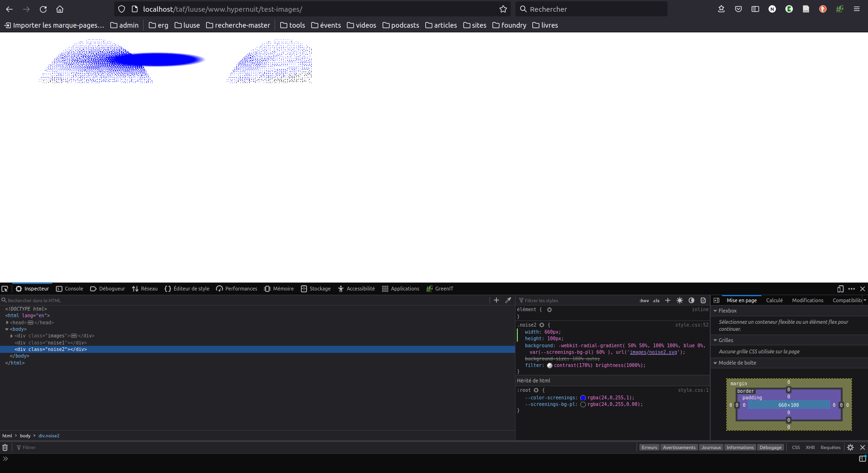Clear the console output with trash icon
Viewport: 868px width, 473px height.
(5, 448)
